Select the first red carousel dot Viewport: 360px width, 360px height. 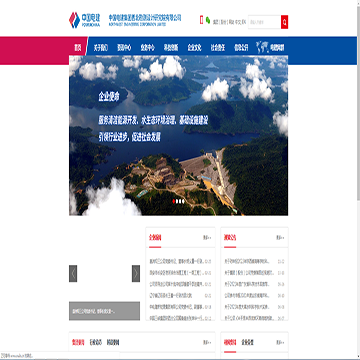[x=174, y=201]
